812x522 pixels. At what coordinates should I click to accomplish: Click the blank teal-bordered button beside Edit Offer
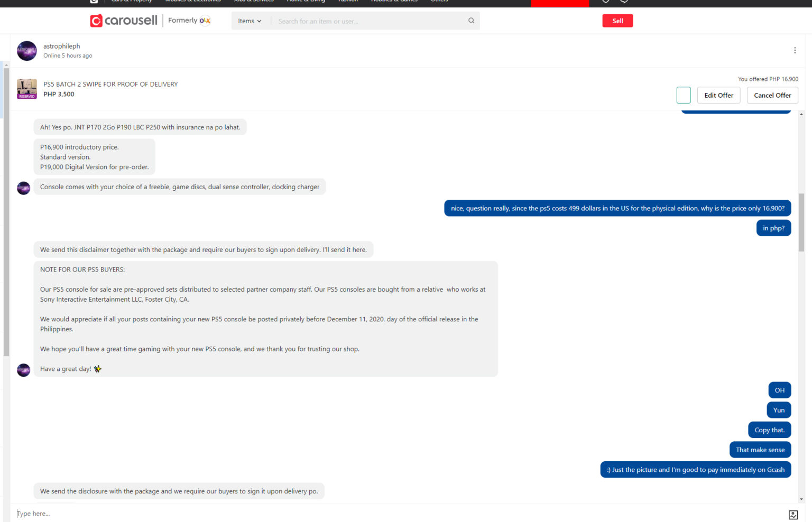(x=684, y=95)
